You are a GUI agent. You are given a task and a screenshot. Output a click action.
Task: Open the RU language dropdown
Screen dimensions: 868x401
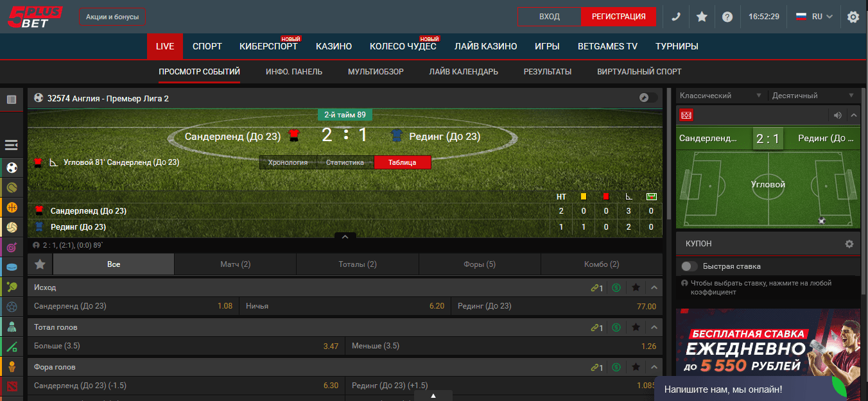click(x=815, y=17)
